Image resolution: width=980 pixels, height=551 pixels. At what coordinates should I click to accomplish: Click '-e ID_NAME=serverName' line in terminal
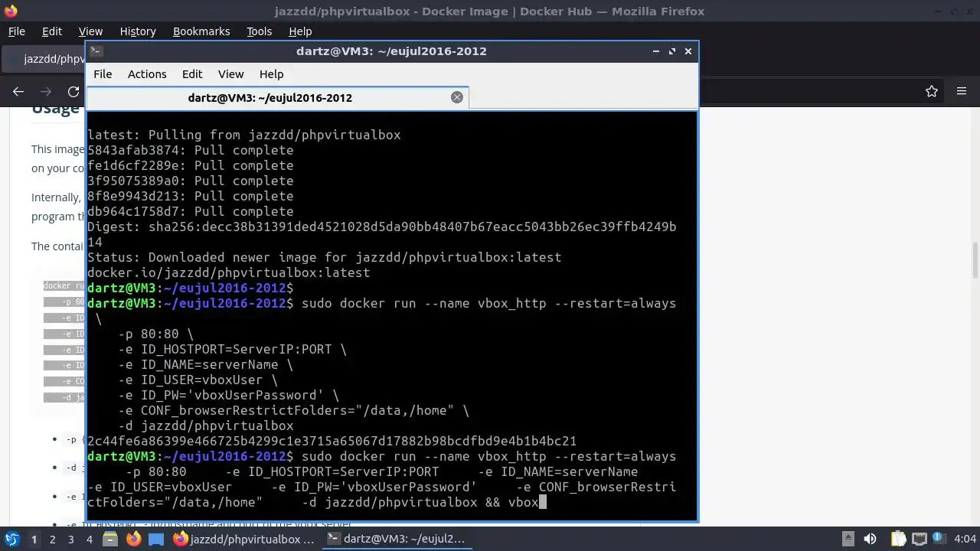(205, 364)
